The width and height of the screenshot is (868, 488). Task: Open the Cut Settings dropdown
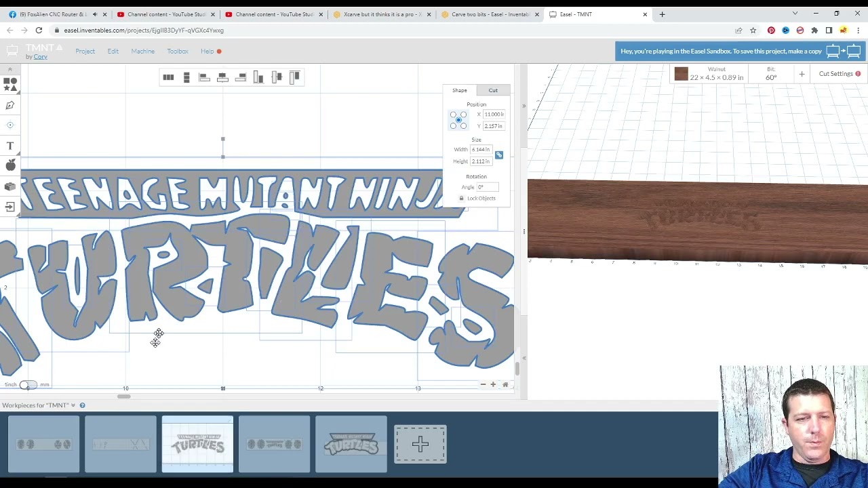tap(840, 74)
